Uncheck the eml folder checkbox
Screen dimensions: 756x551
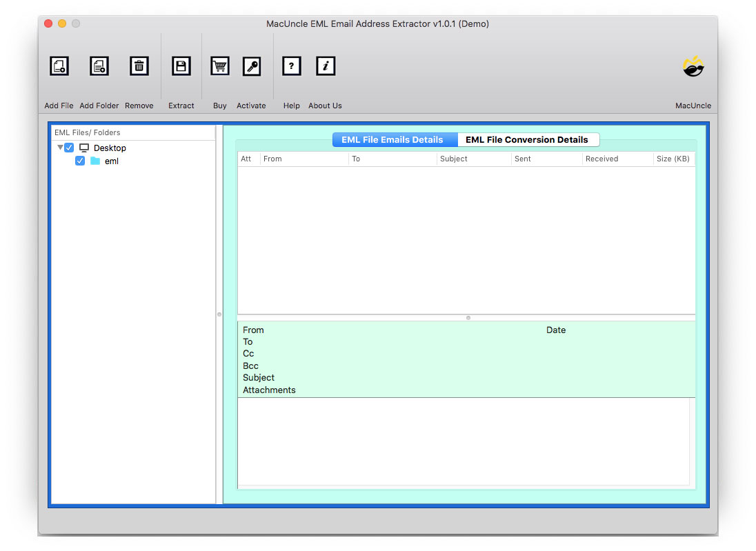tap(80, 161)
